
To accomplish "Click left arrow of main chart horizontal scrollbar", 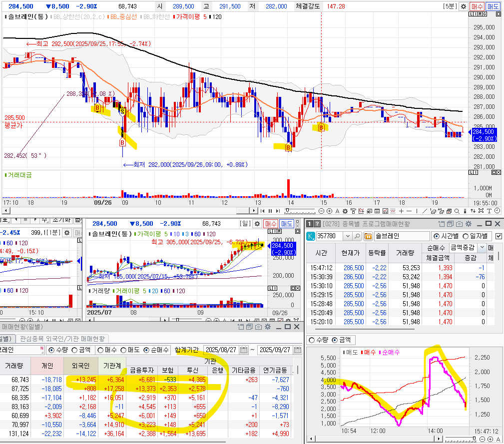I will (6, 211).
